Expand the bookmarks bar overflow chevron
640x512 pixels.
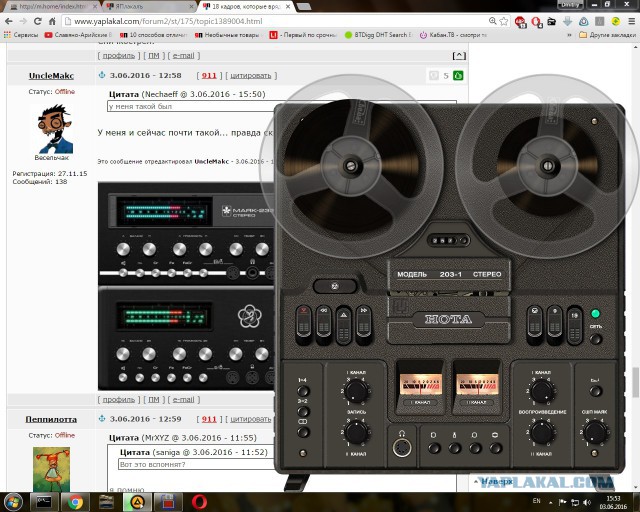569,35
